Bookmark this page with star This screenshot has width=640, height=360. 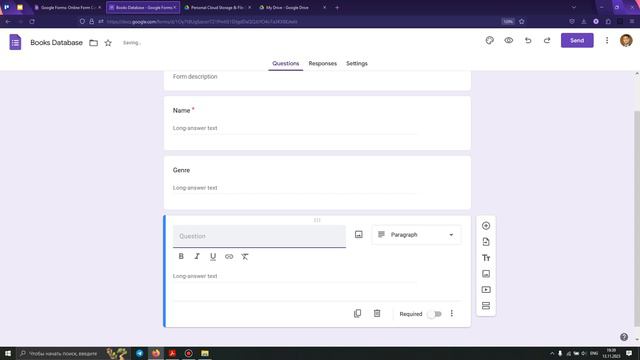[x=522, y=21]
